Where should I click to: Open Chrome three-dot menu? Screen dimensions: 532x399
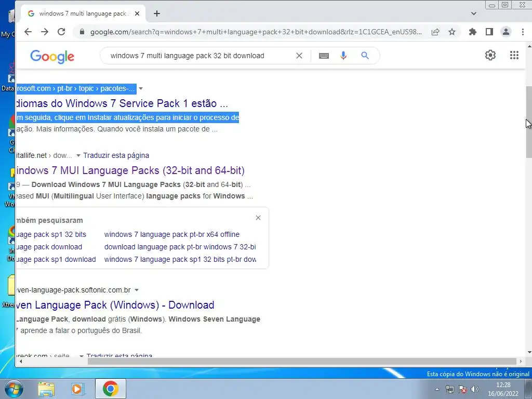click(523, 32)
